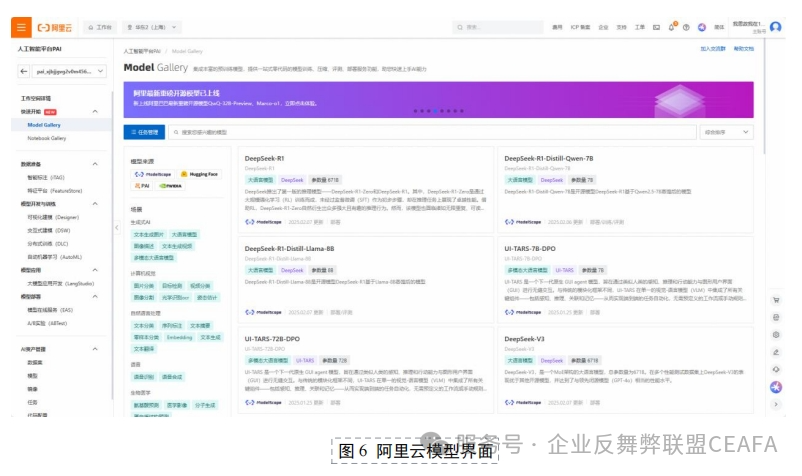Open the DeepSeek-R1 model card title

(264, 158)
